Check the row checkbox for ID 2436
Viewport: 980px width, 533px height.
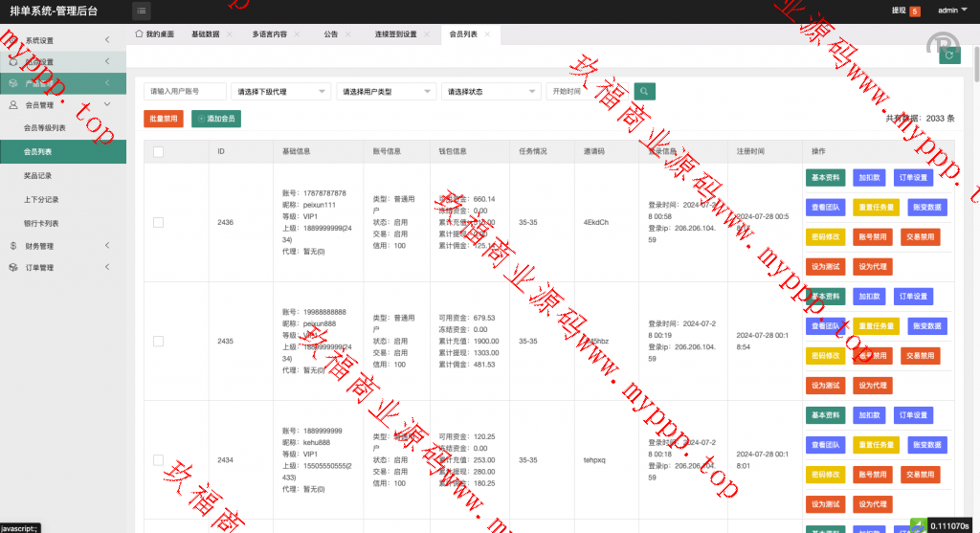[x=158, y=222]
